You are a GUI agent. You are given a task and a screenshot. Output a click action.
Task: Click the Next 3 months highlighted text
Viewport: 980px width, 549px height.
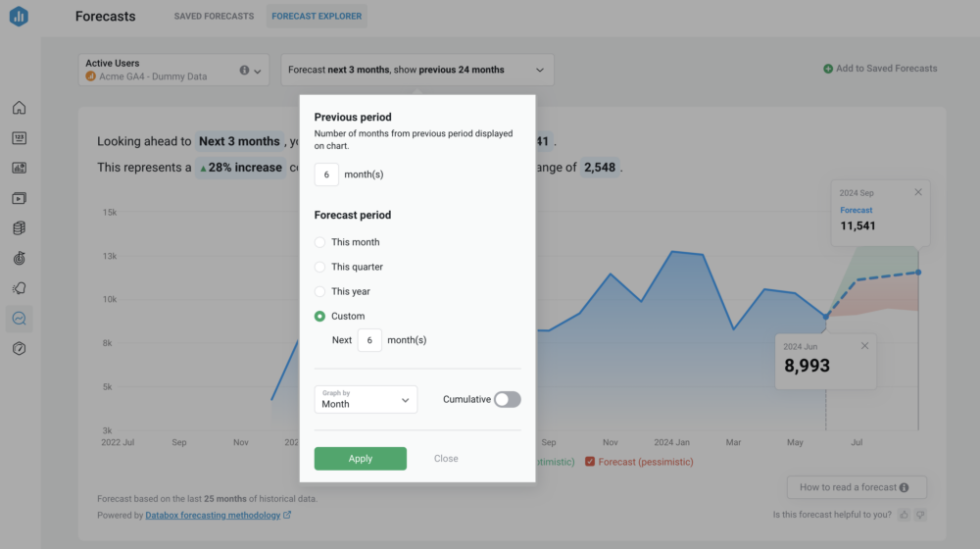[x=239, y=141]
